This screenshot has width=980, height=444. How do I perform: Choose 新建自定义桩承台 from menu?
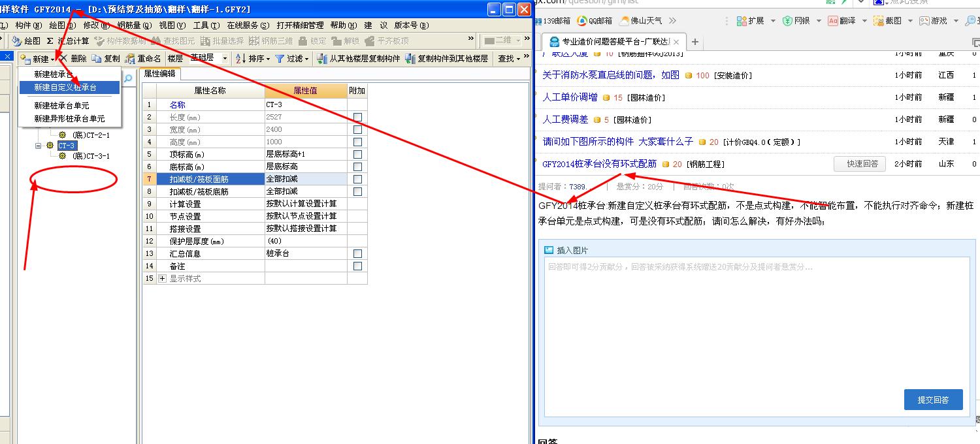click(x=69, y=87)
